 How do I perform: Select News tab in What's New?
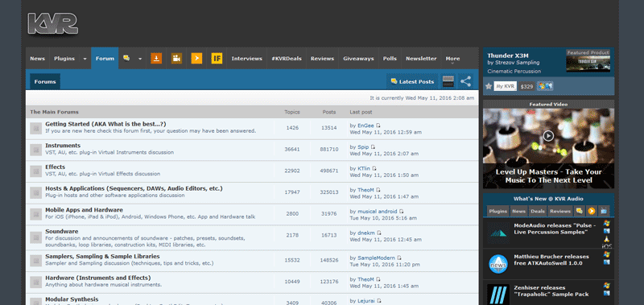click(x=518, y=211)
